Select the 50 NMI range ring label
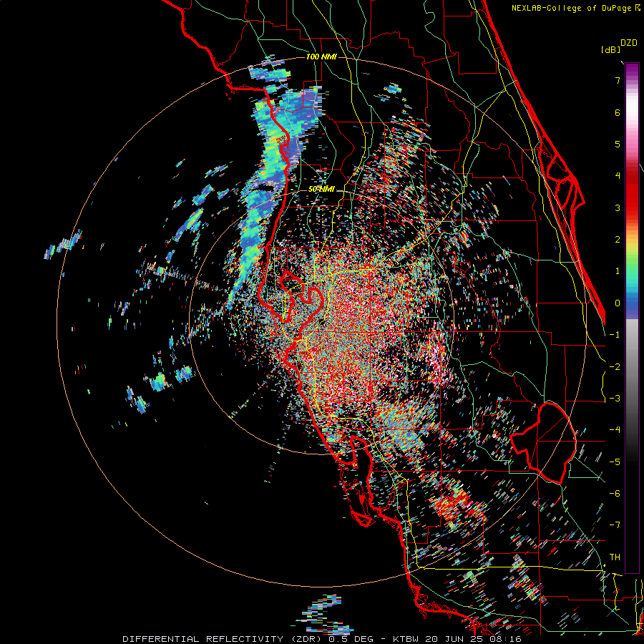The image size is (644, 644). pos(321,190)
